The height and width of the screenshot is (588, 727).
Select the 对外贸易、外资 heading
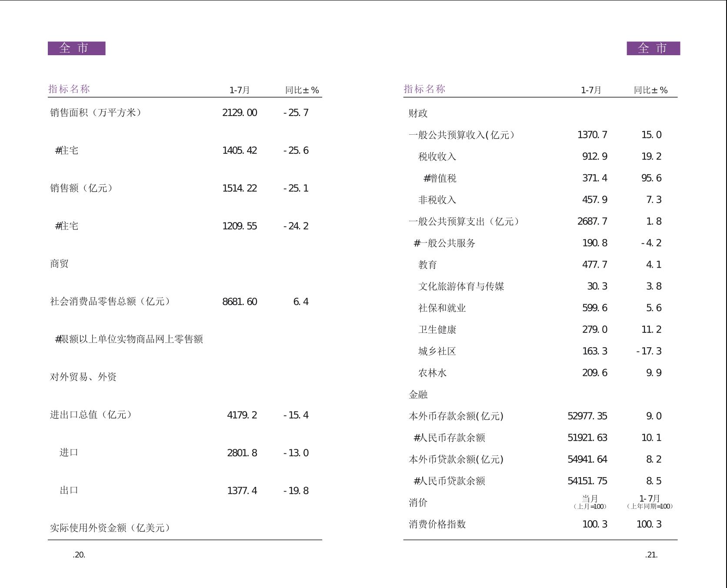pos(83,377)
